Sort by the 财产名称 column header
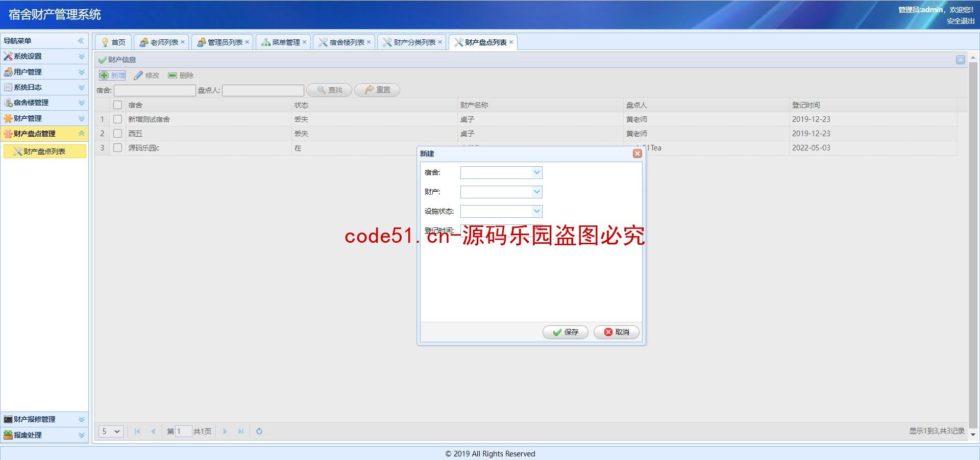The width and height of the screenshot is (980, 460). pyautogui.click(x=541, y=105)
